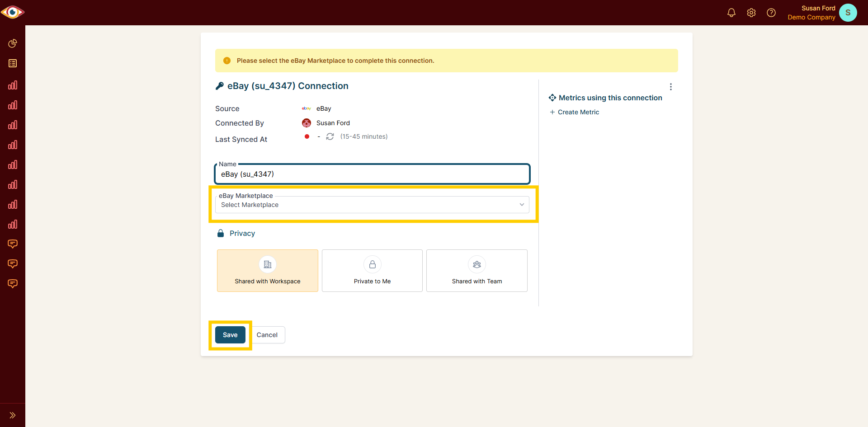The height and width of the screenshot is (427, 868).
Task: Open settings gear icon in header
Action: click(751, 13)
